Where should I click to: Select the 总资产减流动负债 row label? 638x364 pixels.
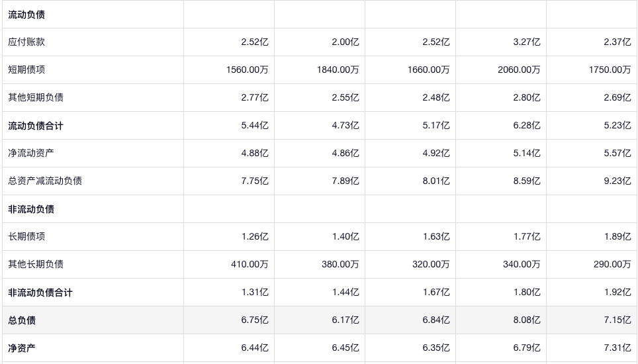click(x=45, y=181)
